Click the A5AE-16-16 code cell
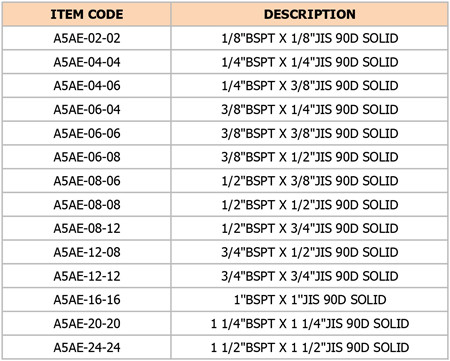450x361 pixels. pyautogui.click(x=87, y=300)
